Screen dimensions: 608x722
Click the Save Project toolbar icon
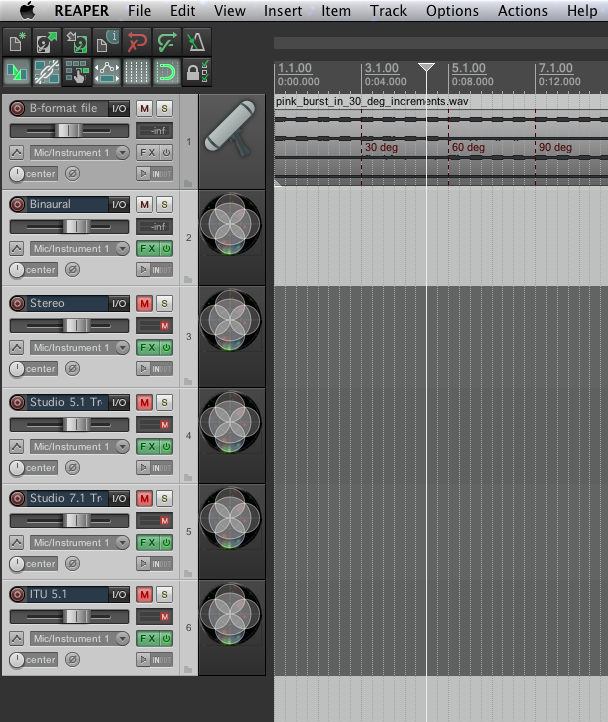[76, 42]
